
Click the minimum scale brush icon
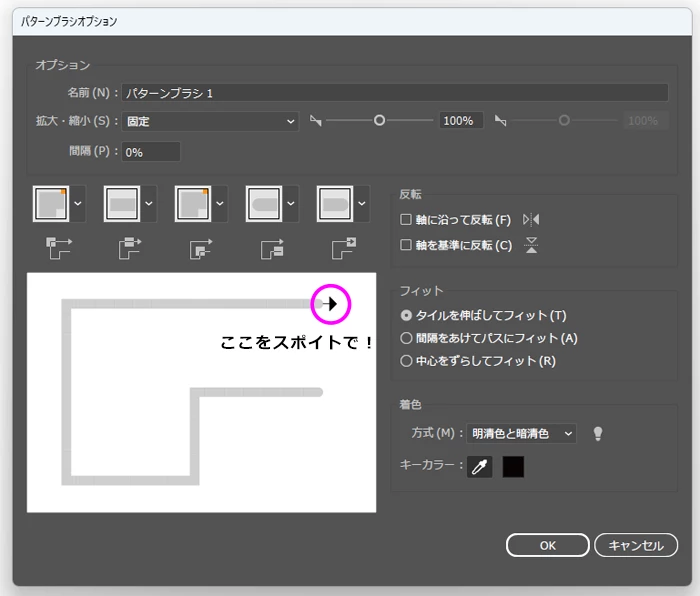[x=316, y=121]
